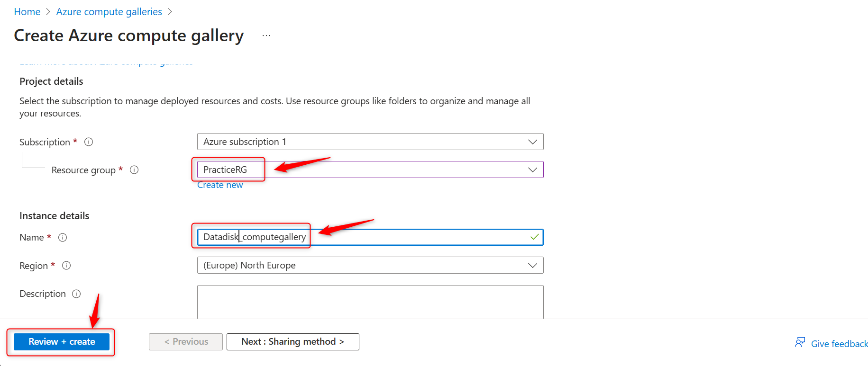
Task: Click the Subscription info icon
Action: [89, 142]
